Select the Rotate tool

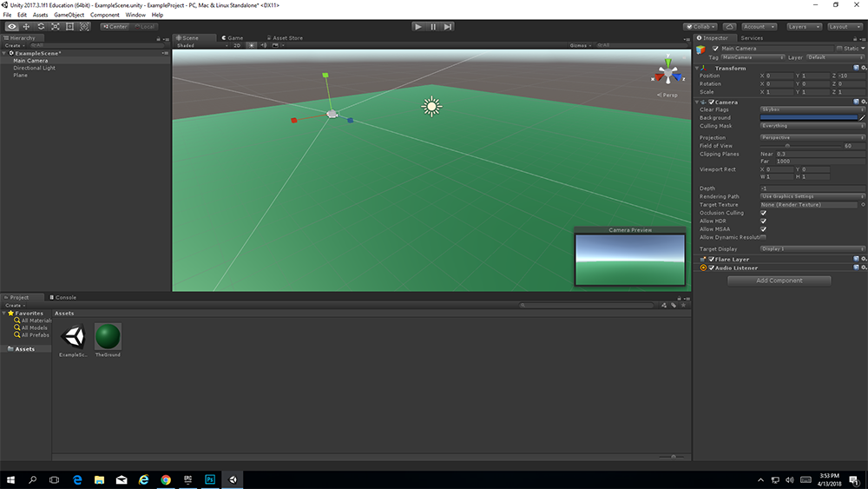coord(41,27)
